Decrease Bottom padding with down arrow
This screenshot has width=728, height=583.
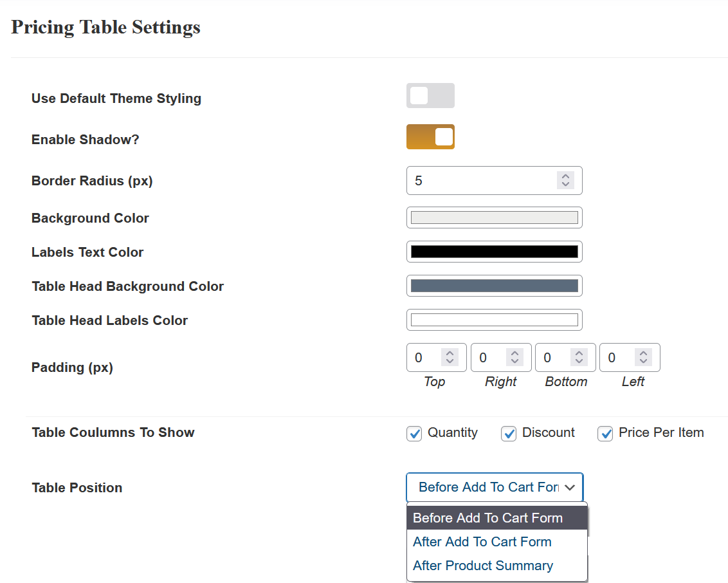coord(579,362)
